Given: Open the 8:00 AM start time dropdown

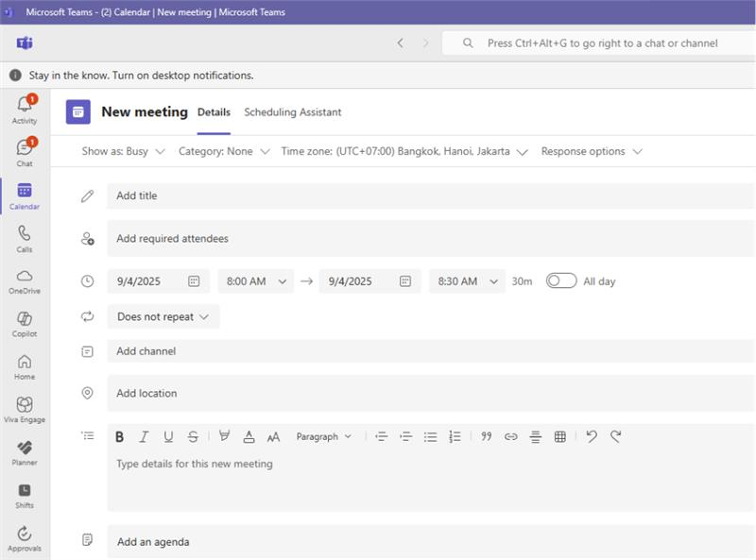Looking at the screenshot, I should pyautogui.click(x=256, y=281).
